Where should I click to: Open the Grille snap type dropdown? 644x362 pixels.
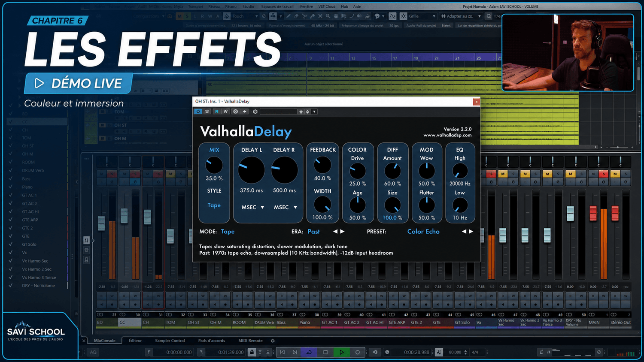(422, 16)
